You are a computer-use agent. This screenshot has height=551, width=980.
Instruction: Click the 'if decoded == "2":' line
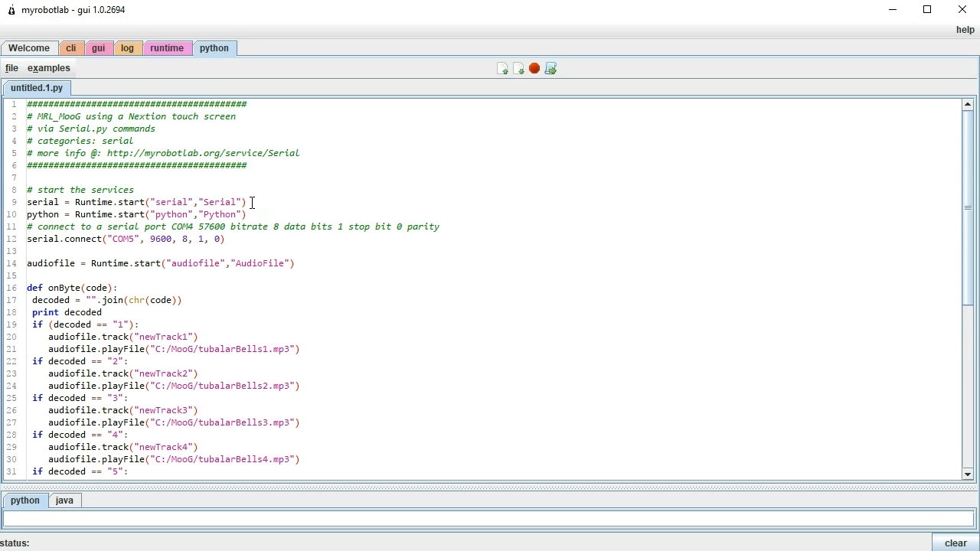coord(80,361)
